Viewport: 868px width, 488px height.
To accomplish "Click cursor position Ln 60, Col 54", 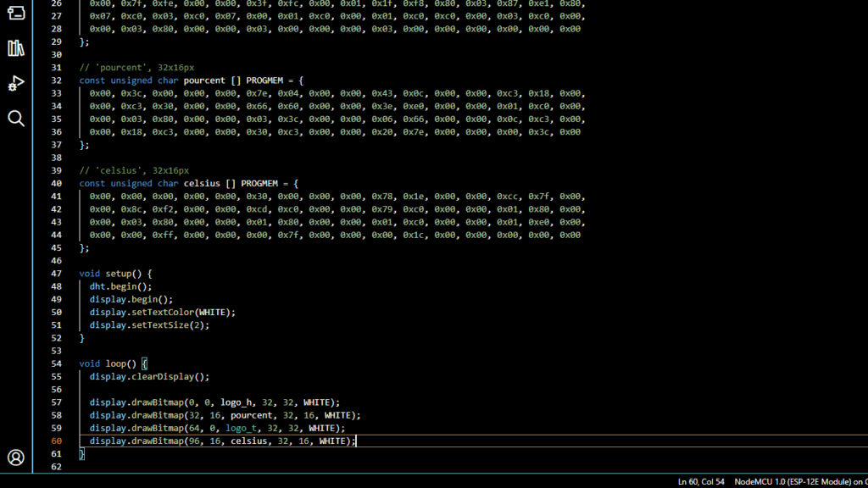I will (x=701, y=482).
